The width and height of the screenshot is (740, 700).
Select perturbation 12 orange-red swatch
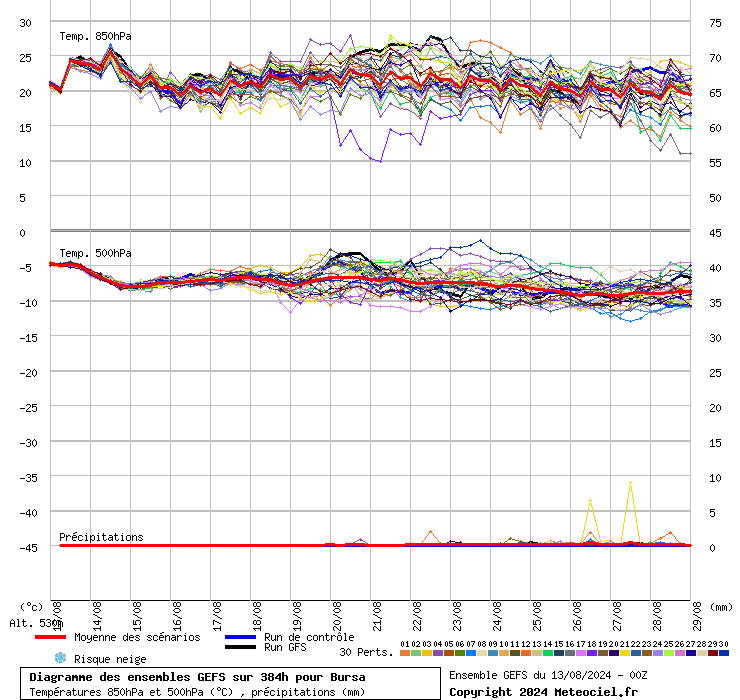point(526,653)
